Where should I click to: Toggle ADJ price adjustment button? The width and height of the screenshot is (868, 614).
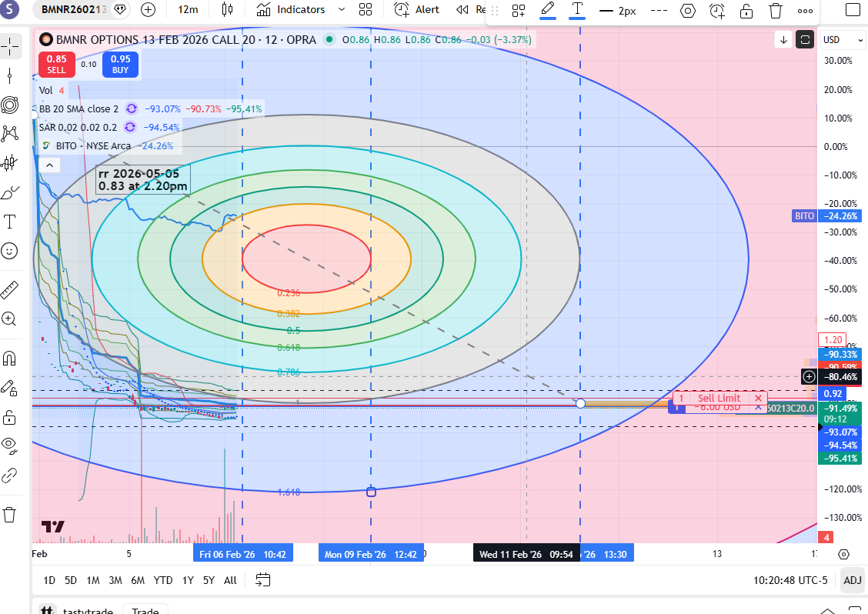852,580
